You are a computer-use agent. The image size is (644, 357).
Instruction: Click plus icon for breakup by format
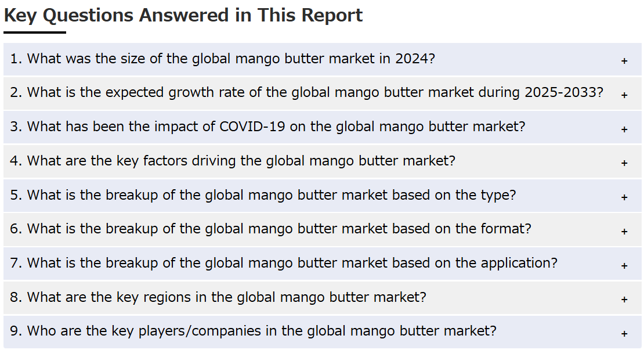point(624,231)
